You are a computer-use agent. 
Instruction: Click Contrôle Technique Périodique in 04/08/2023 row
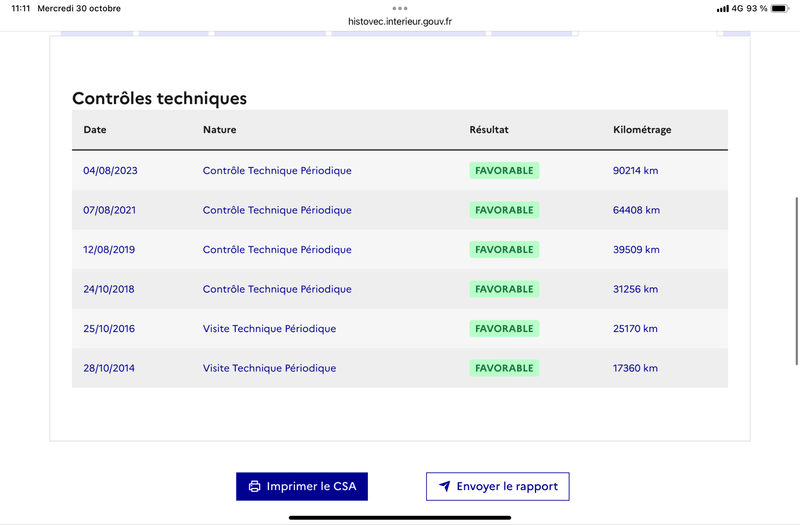click(277, 170)
